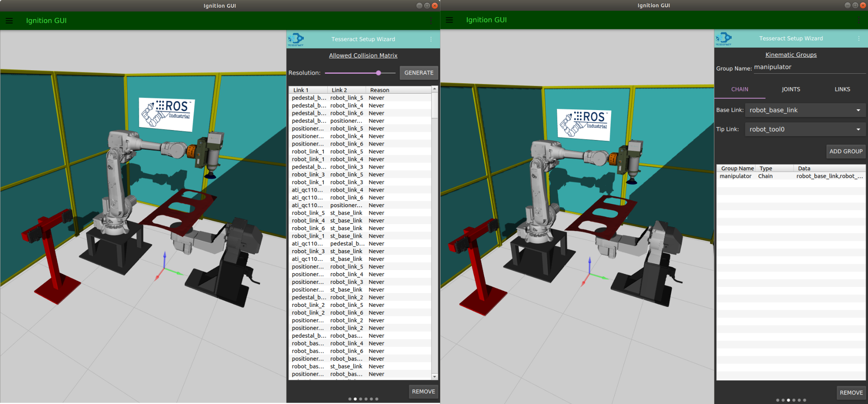Open kebab menu in left window's green header
Screen dimensions: 868x404
tap(431, 20)
